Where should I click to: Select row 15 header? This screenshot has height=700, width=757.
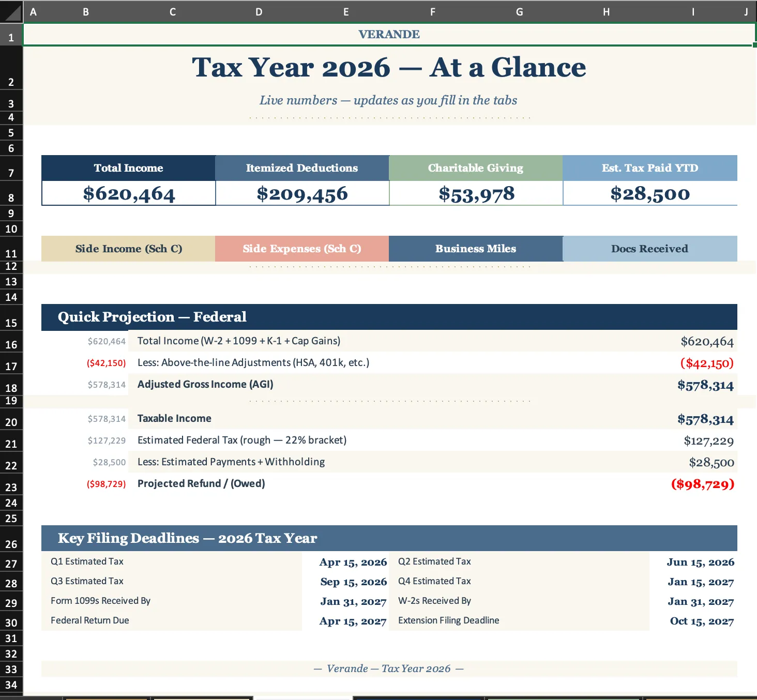click(x=11, y=317)
